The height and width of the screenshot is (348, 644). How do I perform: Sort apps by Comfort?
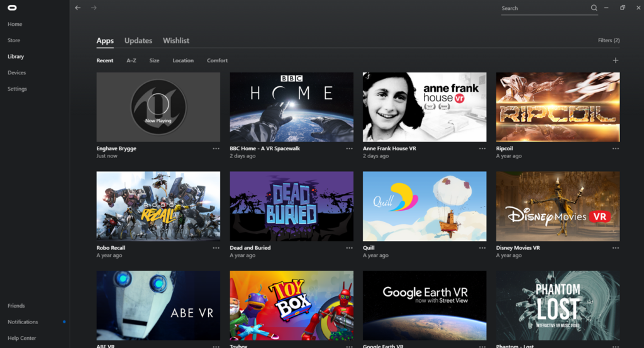[217, 60]
